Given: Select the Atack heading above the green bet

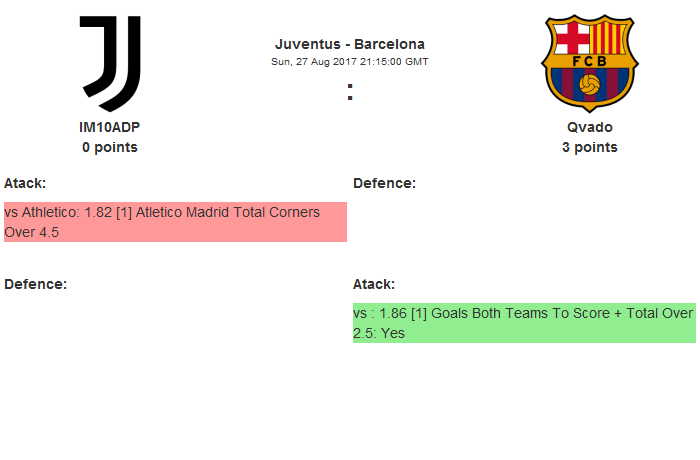Looking at the screenshot, I should pyautogui.click(x=374, y=284).
